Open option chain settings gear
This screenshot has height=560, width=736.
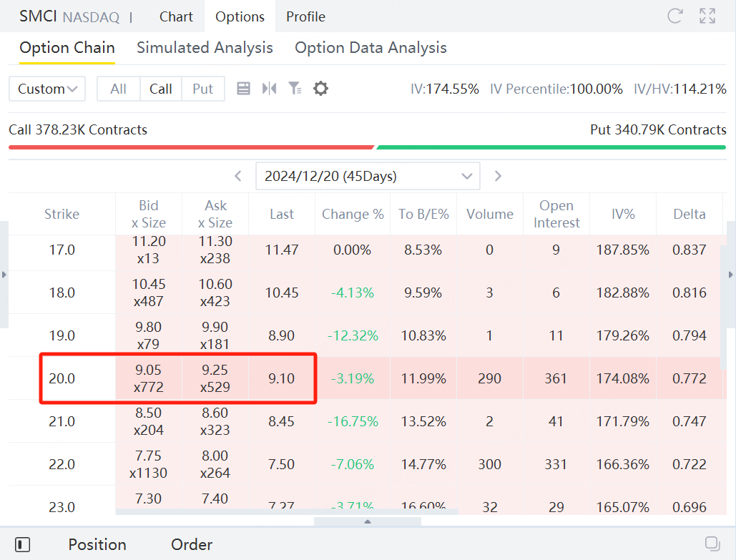(x=321, y=89)
